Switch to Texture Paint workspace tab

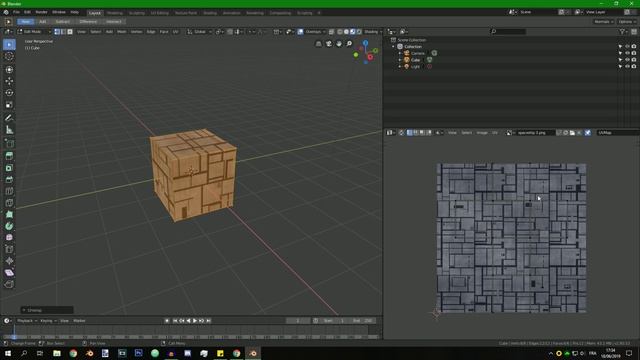coord(186,13)
